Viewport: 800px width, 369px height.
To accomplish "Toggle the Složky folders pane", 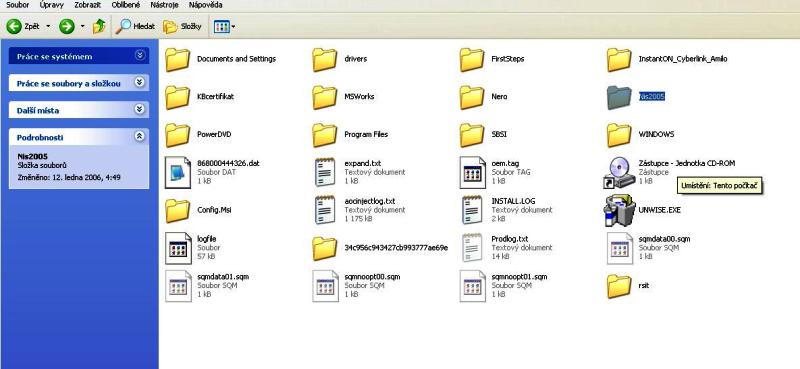I will pos(182,26).
